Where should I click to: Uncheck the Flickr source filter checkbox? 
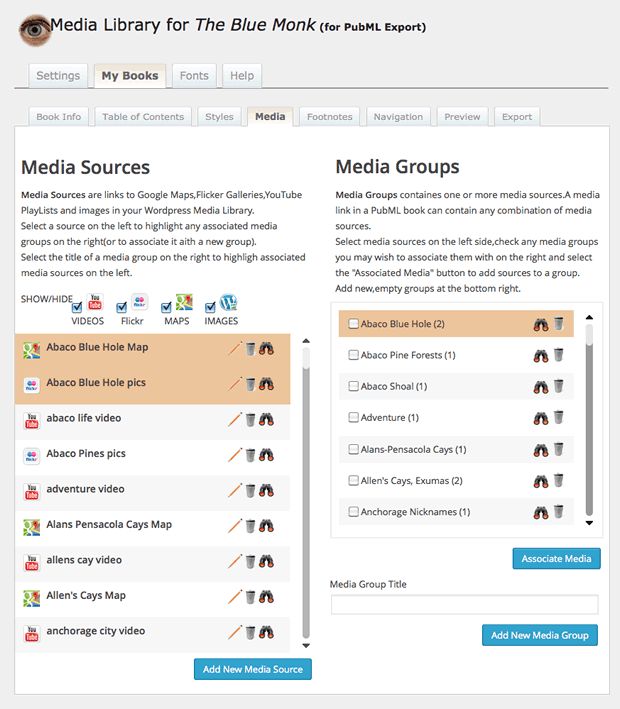[122, 307]
